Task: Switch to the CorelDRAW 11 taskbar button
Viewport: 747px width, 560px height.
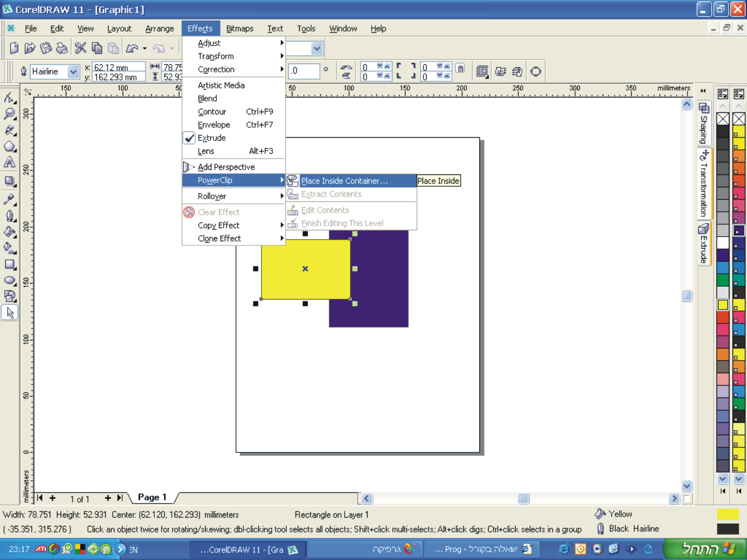Action: click(x=248, y=550)
